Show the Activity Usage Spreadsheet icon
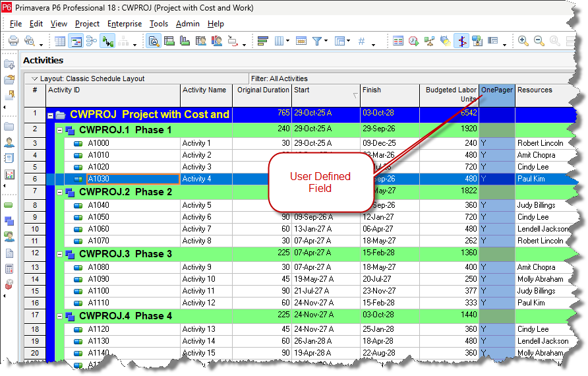 point(169,40)
